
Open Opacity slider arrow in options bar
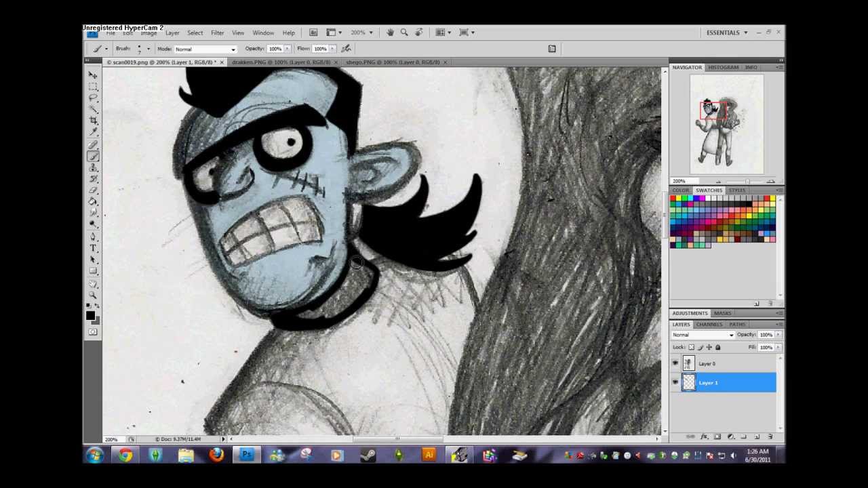288,49
